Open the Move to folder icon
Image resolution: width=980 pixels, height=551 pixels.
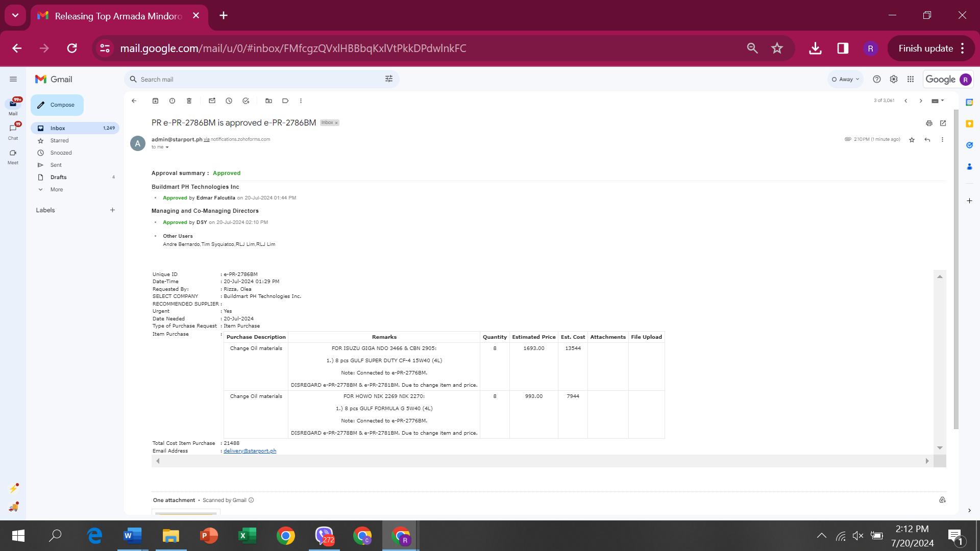coord(268,101)
